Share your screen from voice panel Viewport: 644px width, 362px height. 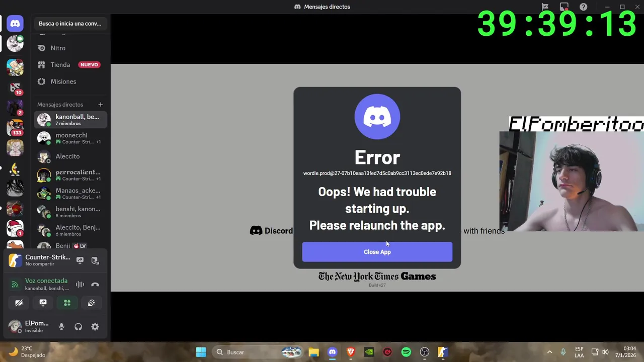coord(43,303)
